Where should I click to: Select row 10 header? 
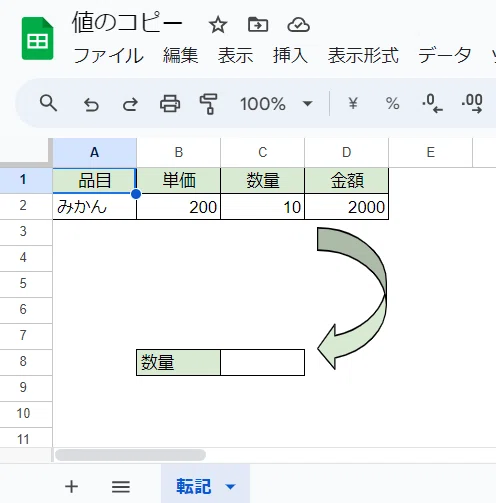[26, 414]
